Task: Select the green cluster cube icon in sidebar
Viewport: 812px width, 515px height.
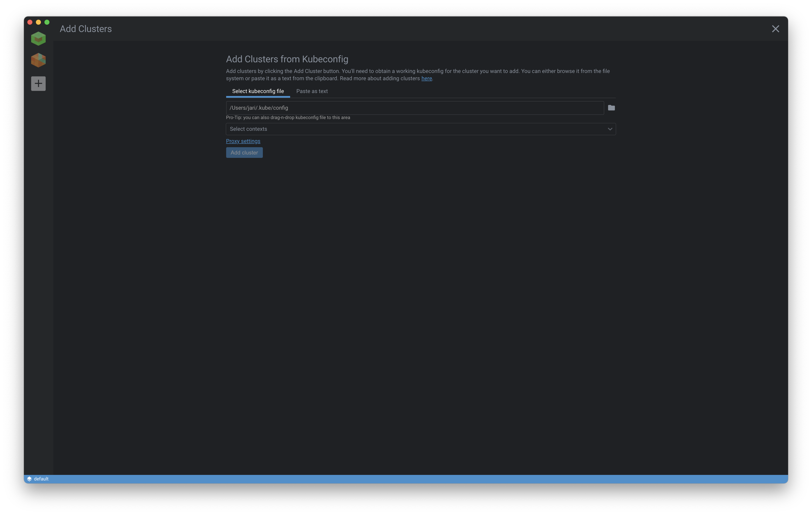Action: pos(38,38)
